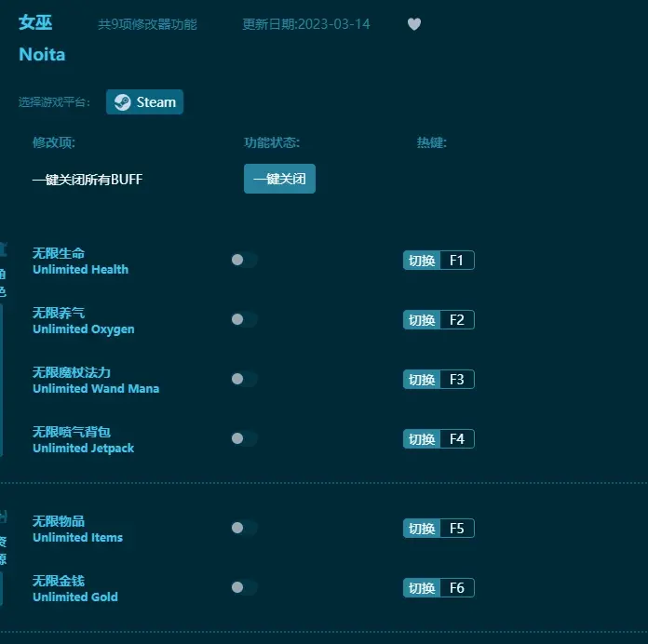Image resolution: width=648 pixels, height=644 pixels.
Task: Click the 一键关闭 button
Action: pyautogui.click(x=279, y=179)
